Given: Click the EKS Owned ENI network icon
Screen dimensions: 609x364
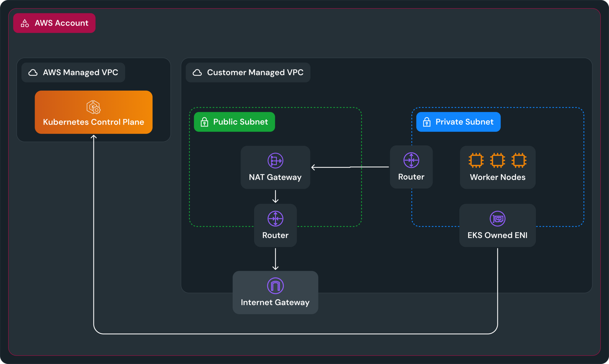Looking at the screenshot, I should (498, 218).
